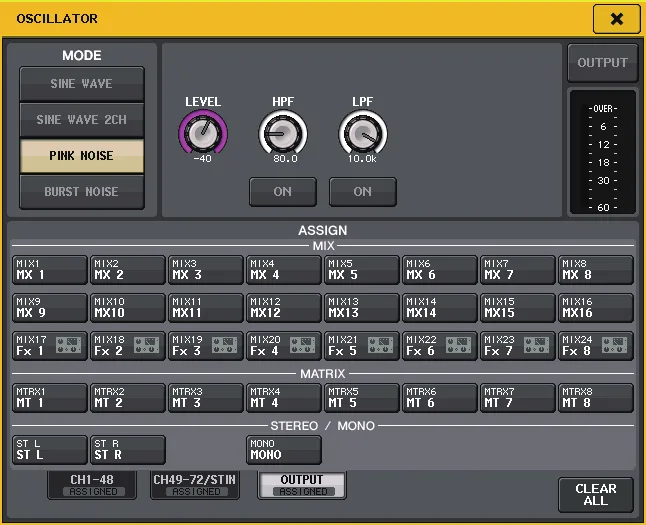The width and height of the screenshot is (646, 525).
Task: Select PINK NOISE mode
Action: 82,156
